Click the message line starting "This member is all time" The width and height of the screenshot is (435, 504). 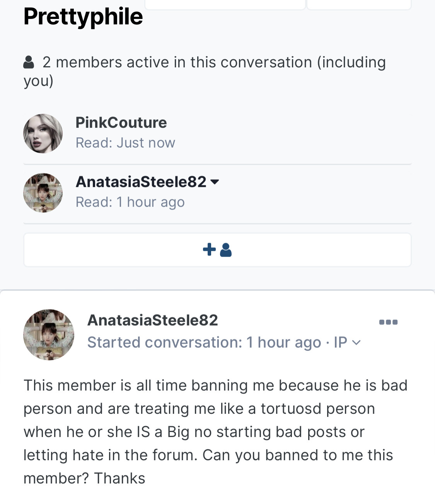(x=215, y=386)
